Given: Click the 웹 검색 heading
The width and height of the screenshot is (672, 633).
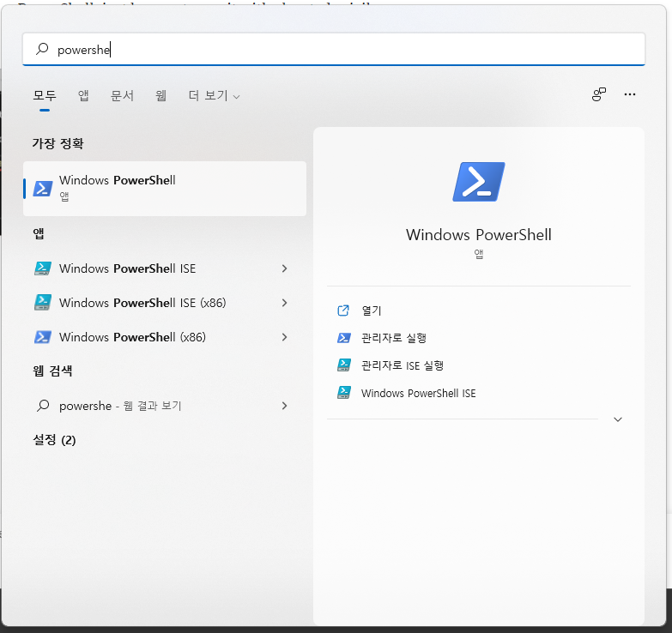Looking at the screenshot, I should (52, 371).
